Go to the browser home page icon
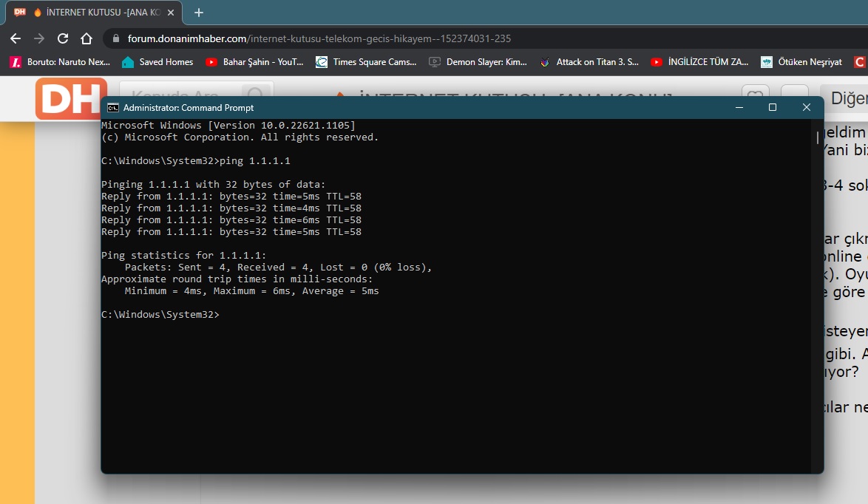The width and height of the screenshot is (868, 504). [x=87, y=38]
